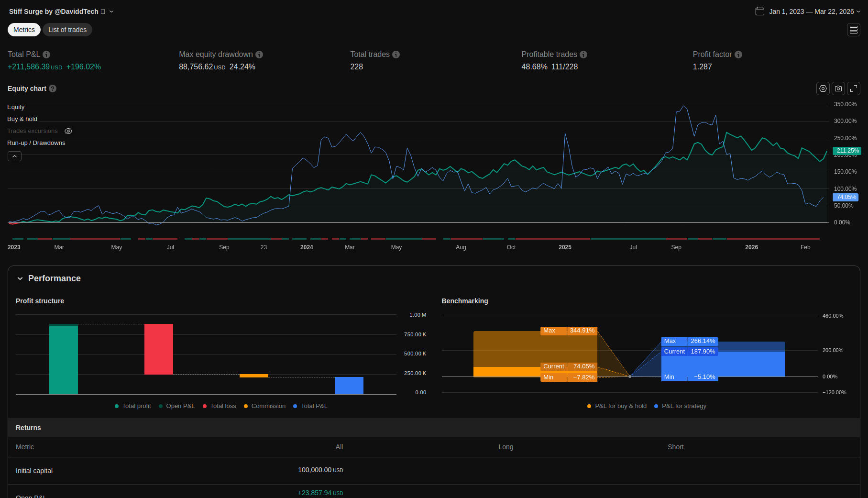
Task: Open equity chart settings icon
Action: [x=823, y=89]
